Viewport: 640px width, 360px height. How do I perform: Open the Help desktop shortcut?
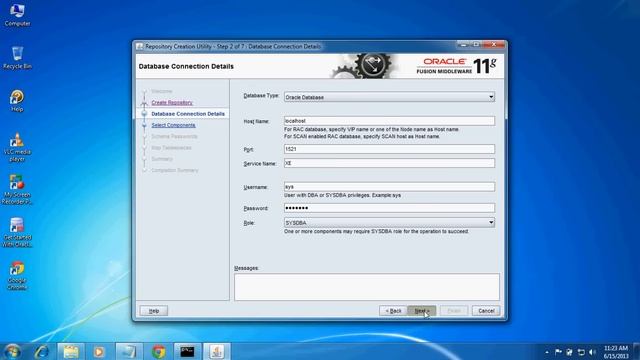17,100
